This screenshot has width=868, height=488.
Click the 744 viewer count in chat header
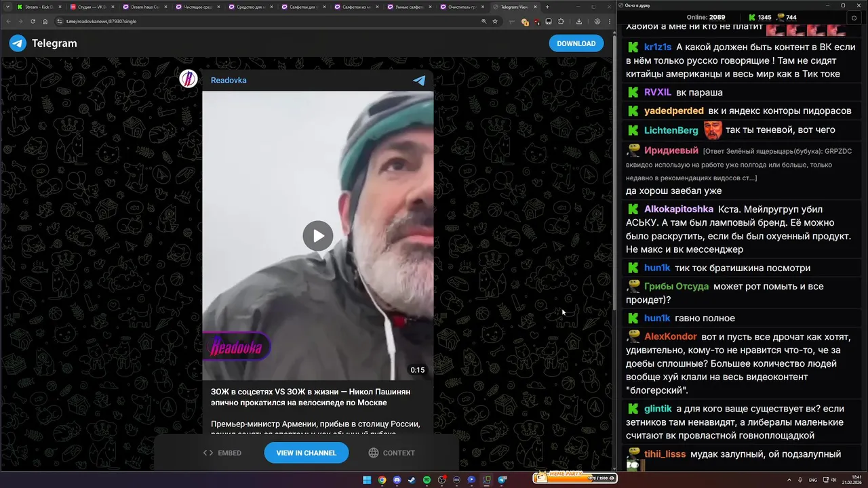point(787,17)
